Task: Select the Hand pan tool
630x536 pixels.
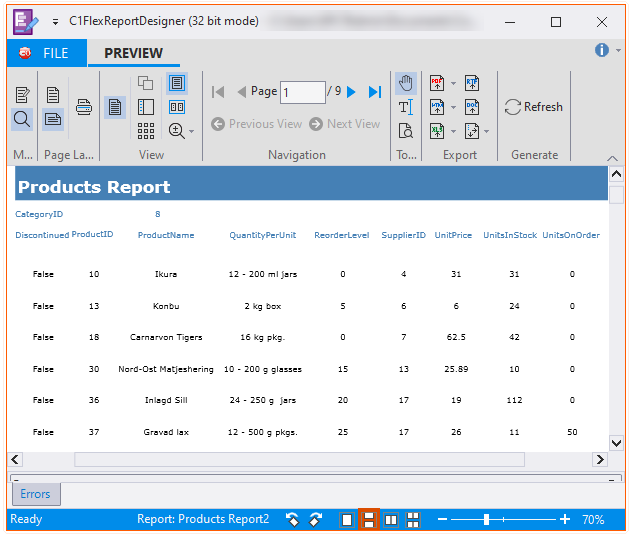Action: pos(406,83)
